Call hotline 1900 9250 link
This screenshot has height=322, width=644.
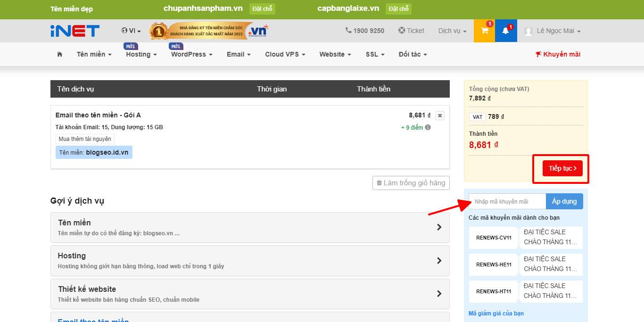point(365,31)
